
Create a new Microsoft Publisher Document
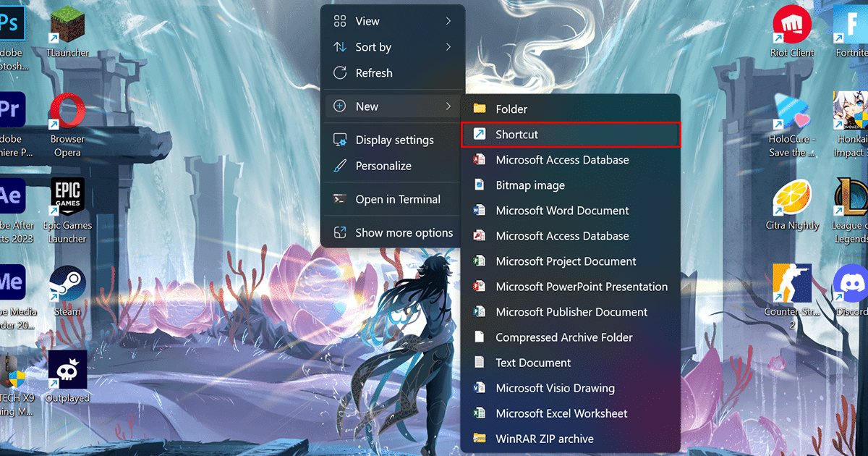[571, 312]
